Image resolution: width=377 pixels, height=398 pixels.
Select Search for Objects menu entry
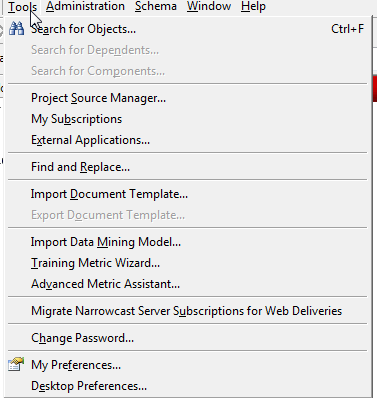coord(189,29)
